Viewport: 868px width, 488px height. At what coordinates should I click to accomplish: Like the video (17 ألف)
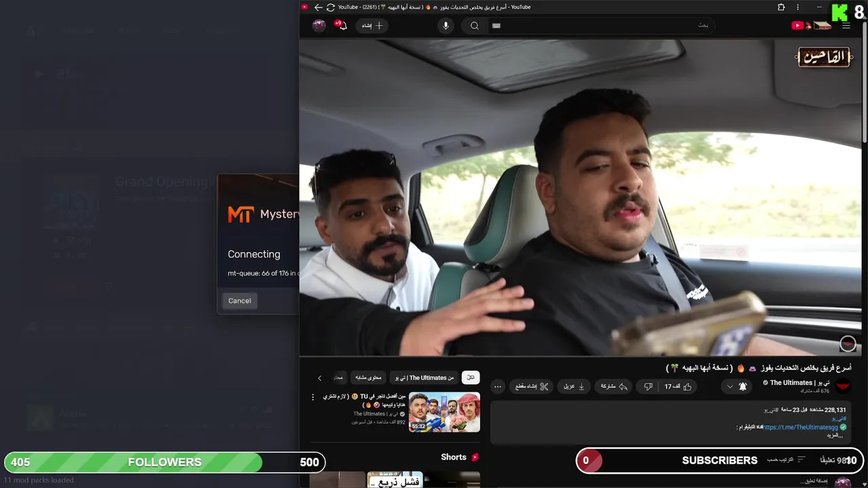(678, 386)
